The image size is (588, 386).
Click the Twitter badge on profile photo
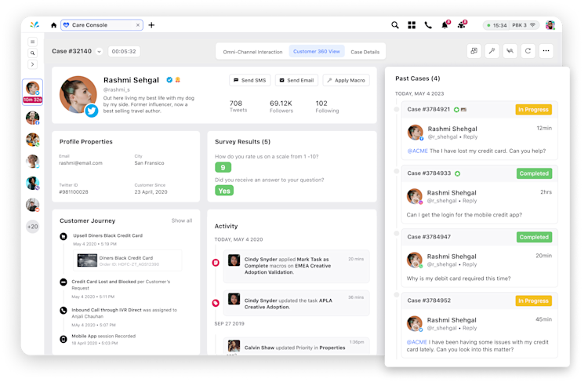(92, 111)
